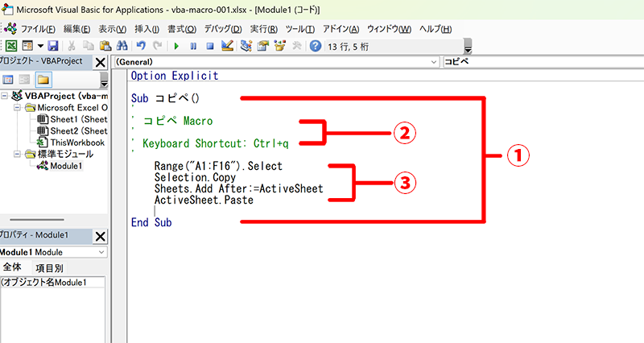Collapse the VBAProject root tree node
The width and height of the screenshot is (644, 343).
pos(6,96)
